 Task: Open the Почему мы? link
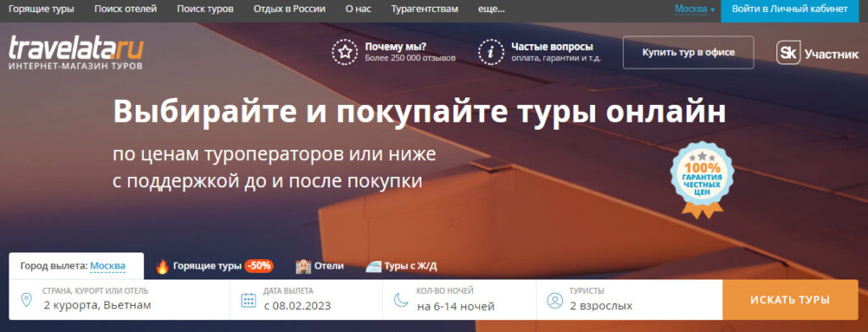click(396, 47)
